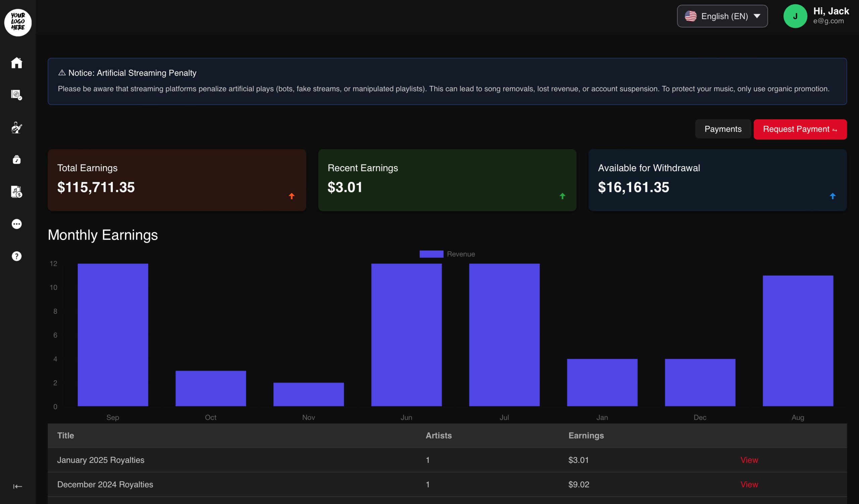
Task: Go to the Home sidebar icon
Action: click(x=16, y=63)
